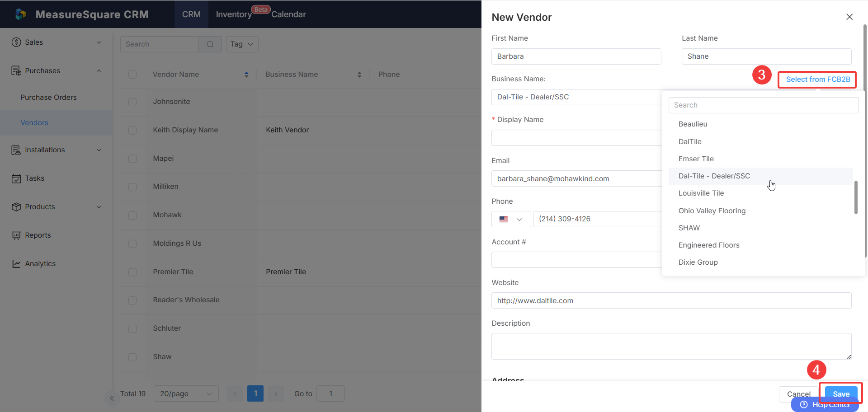Sort by Vendor Name column arrows
Screen dimensions: 868x412
pos(246,75)
